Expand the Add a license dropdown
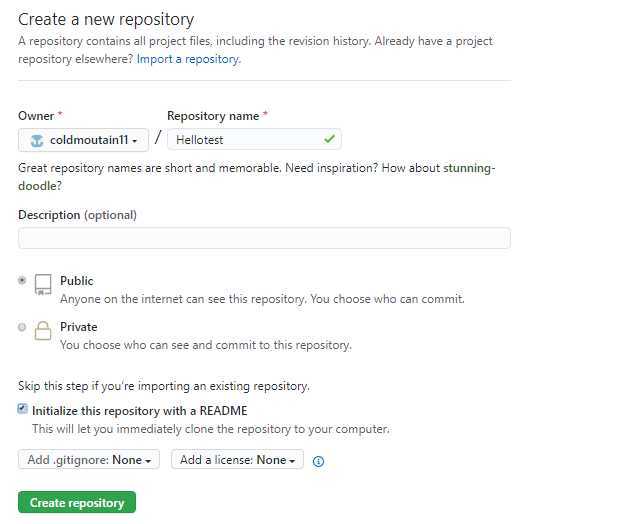621x524 pixels. (x=237, y=459)
